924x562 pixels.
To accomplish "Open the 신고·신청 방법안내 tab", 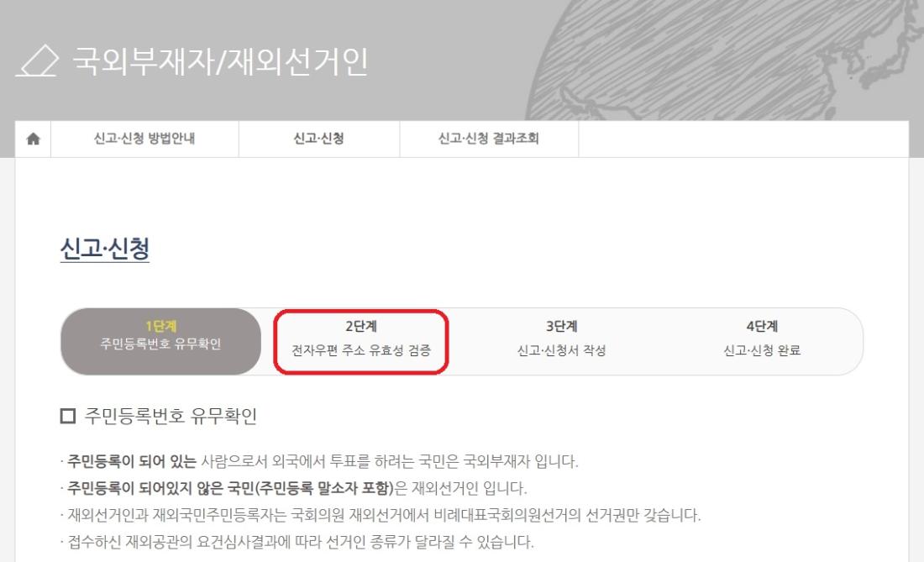I will (x=144, y=139).
